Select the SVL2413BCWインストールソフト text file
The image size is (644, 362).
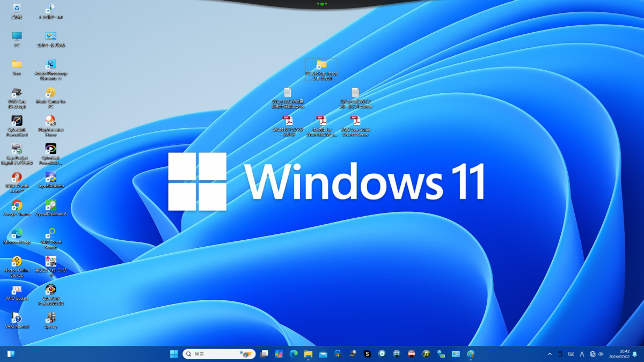click(355, 98)
